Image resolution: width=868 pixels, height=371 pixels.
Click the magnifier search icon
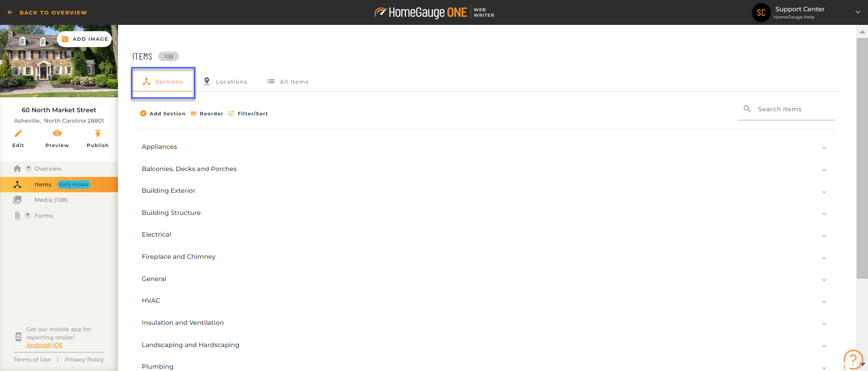[747, 109]
